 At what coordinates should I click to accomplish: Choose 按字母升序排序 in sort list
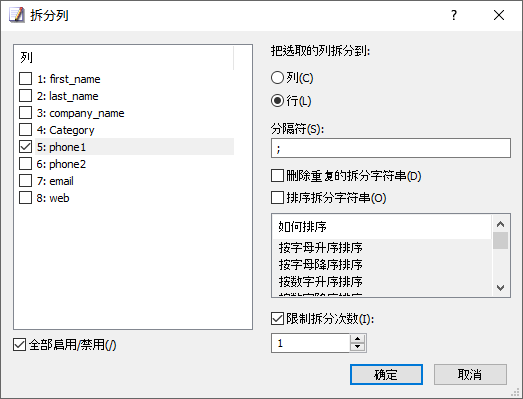coord(321,248)
